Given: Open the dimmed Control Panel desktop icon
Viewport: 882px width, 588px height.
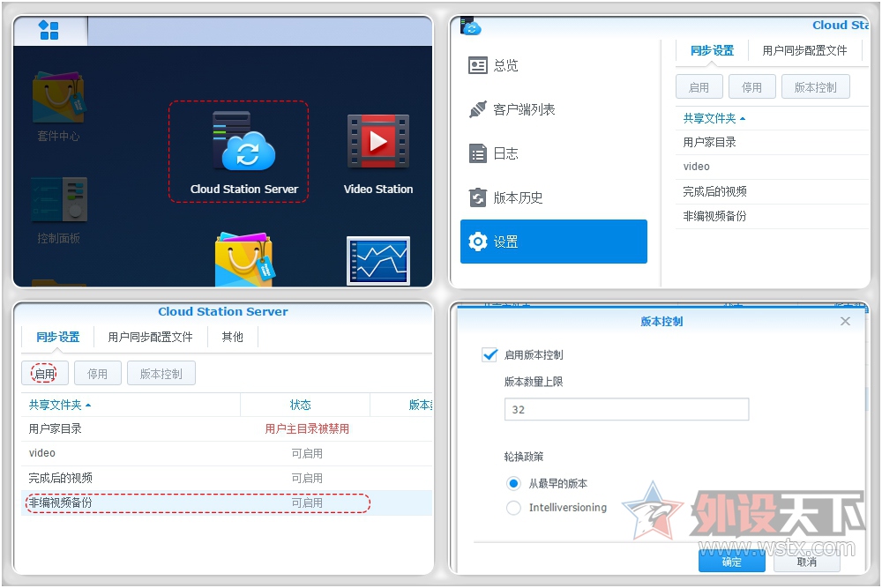Looking at the screenshot, I should click(58, 210).
